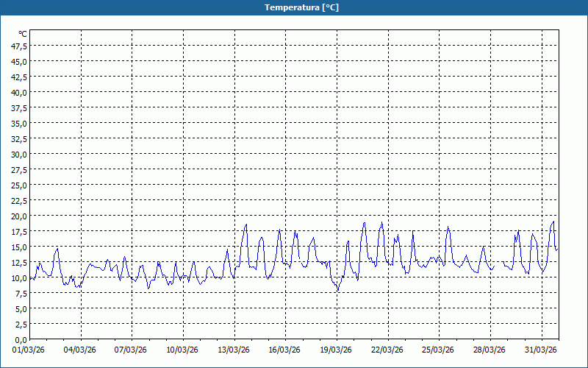Click the 19/03/26 date label
Image resolution: width=588 pixels, height=368 pixels.
coord(336,350)
